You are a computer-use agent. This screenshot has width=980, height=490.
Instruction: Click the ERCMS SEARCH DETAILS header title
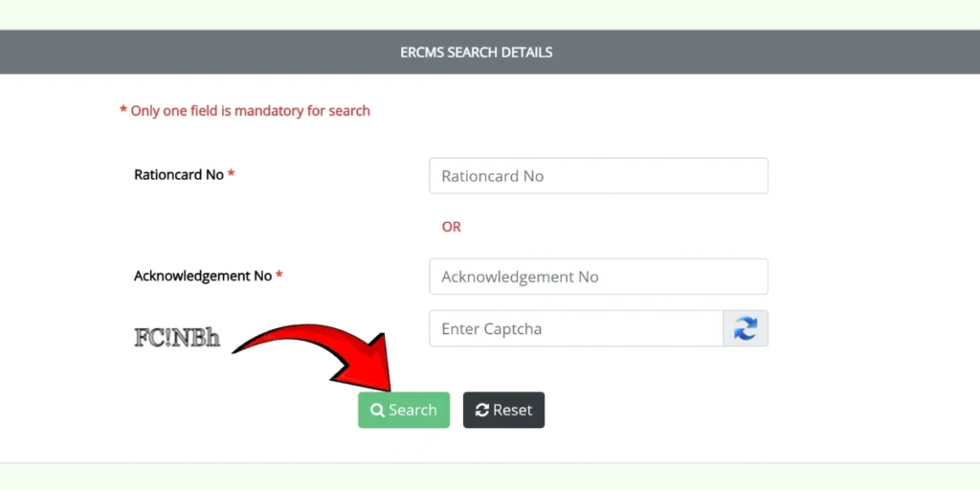click(477, 52)
